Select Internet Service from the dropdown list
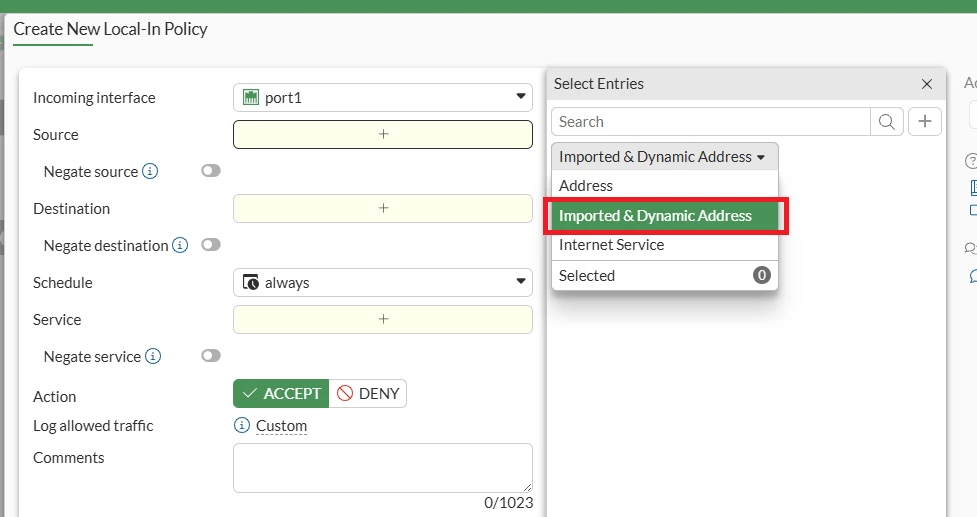 tap(664, 245)
